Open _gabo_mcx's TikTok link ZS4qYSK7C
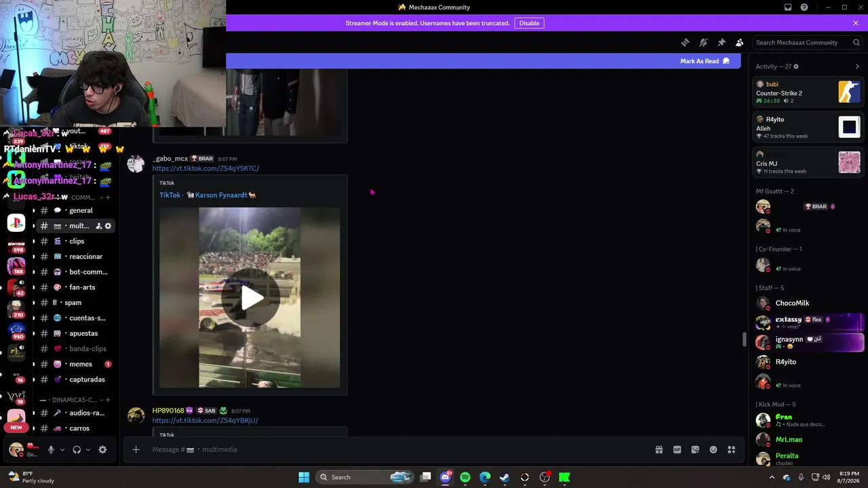Image resolution: width=868 pixels, height=488 pixels. pos(205,168)
